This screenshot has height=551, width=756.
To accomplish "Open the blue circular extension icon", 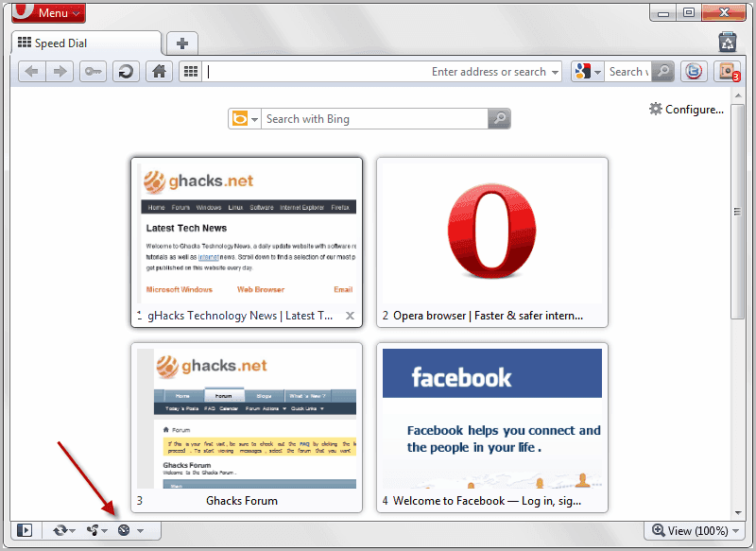I will [694, 72].
